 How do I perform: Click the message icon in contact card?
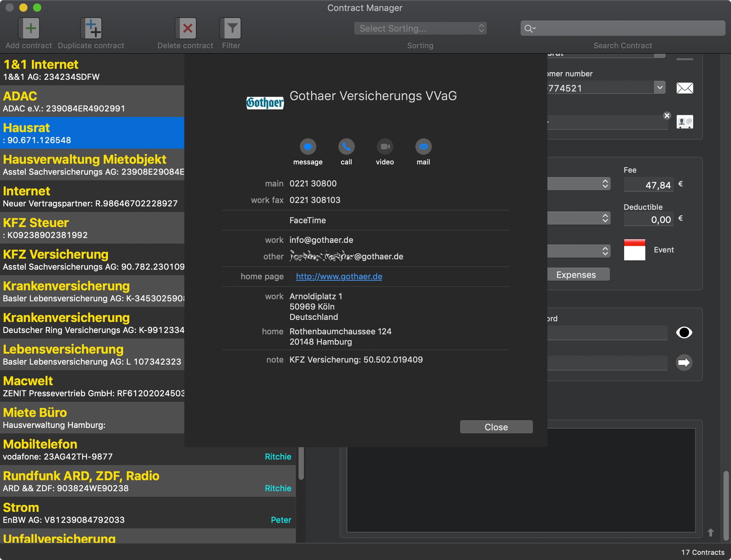[308, 147]
